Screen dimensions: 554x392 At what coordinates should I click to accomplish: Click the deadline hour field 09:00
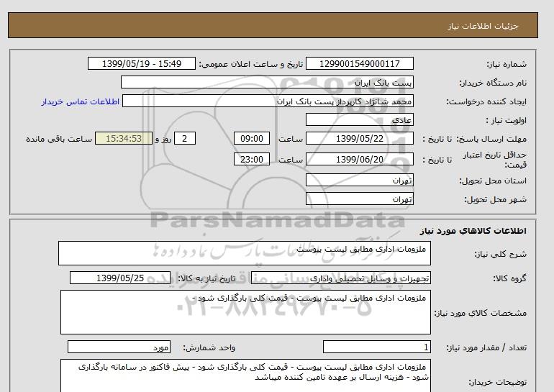tap(252, 138)
